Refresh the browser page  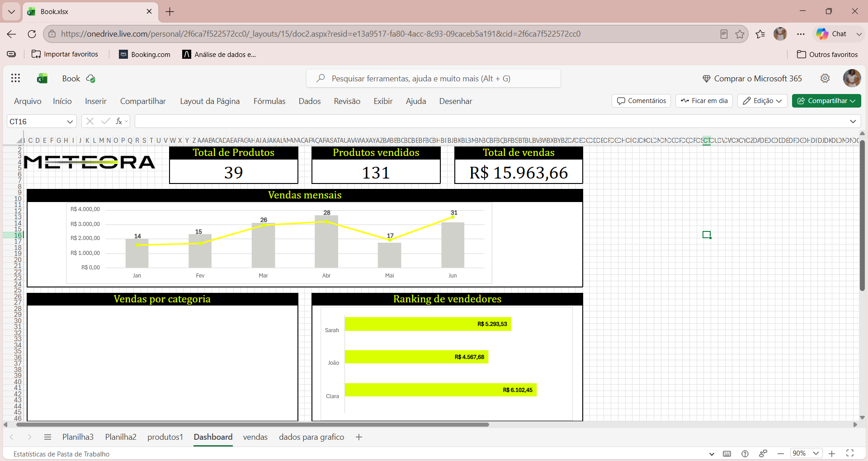click(x=32, y=34)
